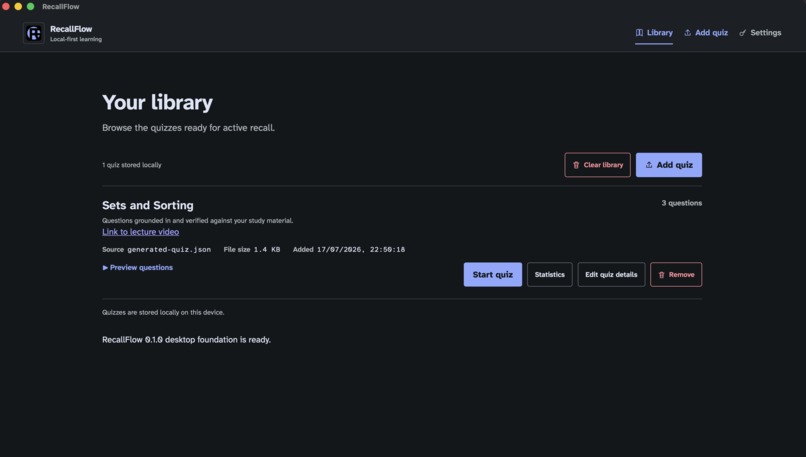Screen dimensions: 806x457
Task: Open the Settings tab
Action: pos(760,33)
